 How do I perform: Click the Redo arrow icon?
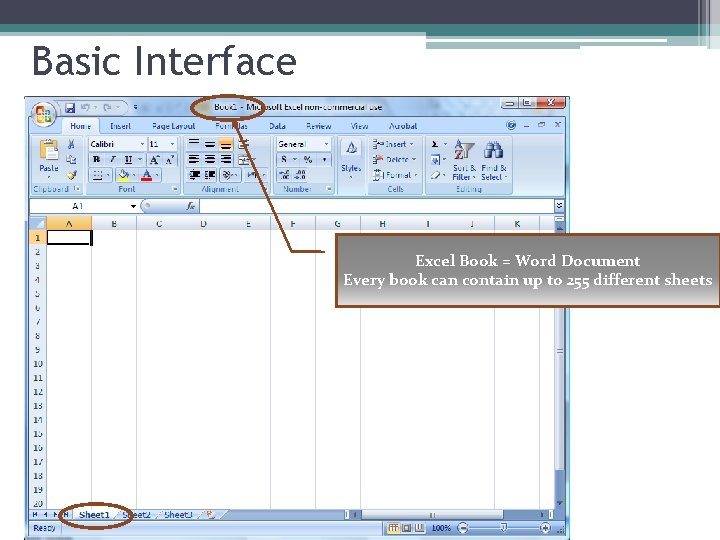click(x=107, y=107)
